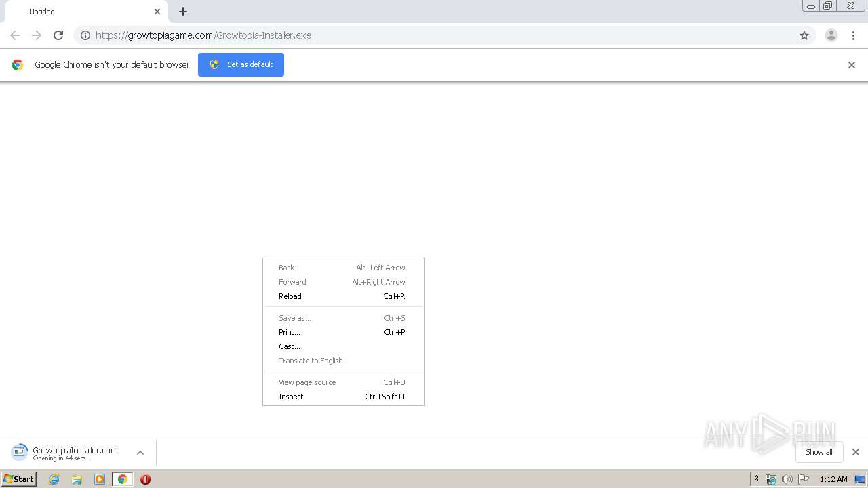This screenshot has width=868, height=488.
Task: Open the network tray icon
Action: pos(771,479)
